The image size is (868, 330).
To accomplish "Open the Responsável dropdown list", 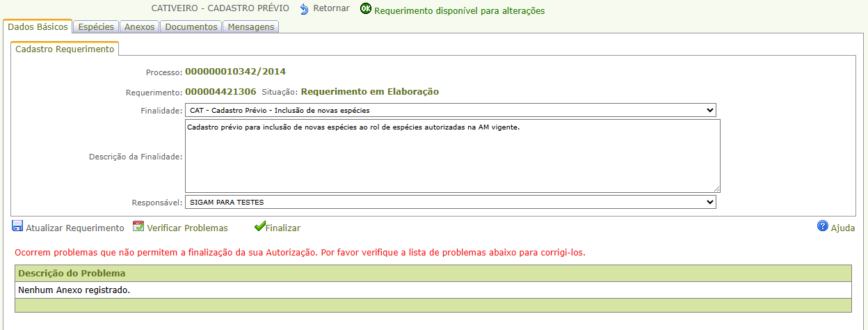I will pos(450,202).
